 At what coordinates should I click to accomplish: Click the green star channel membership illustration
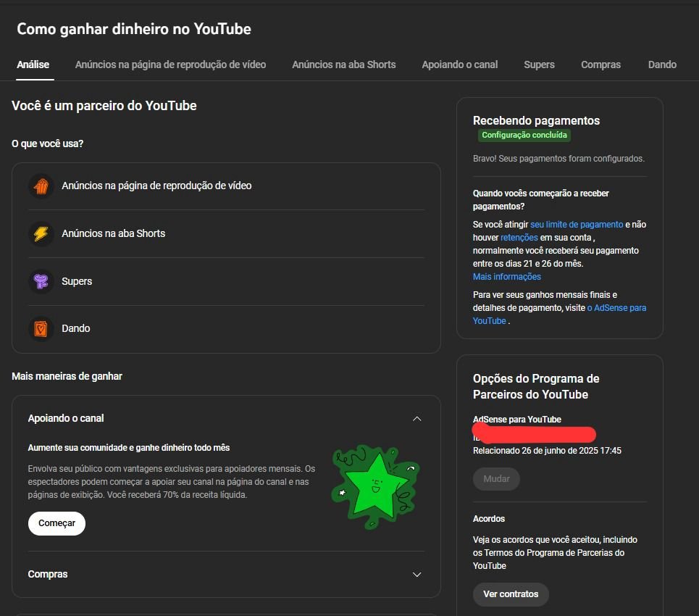click(375, 486)
